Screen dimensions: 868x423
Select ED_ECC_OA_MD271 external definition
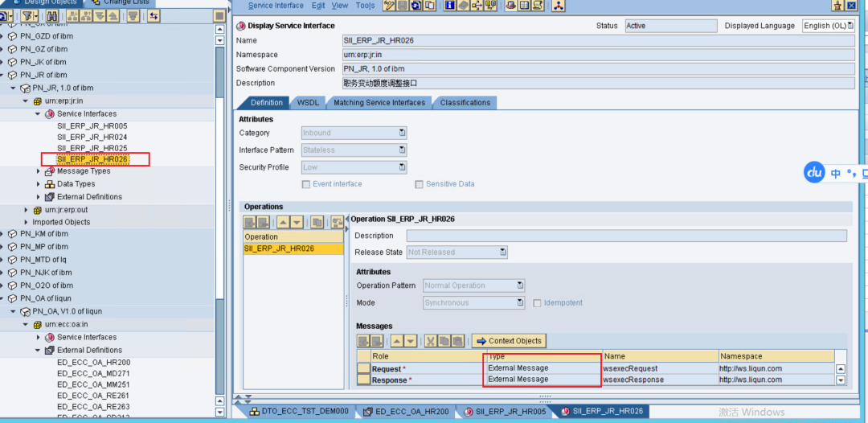click(94, 373)
